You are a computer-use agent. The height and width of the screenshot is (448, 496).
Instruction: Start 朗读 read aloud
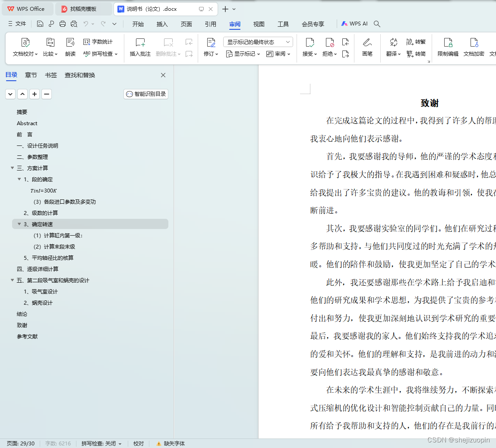(x=70, y=47)
